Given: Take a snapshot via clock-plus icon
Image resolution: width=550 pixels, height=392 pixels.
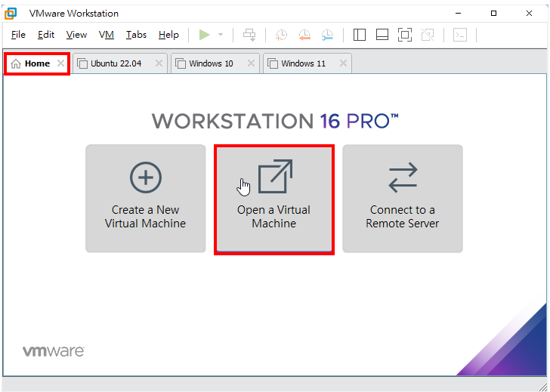Looking at the screenshot, I should (281, 35).
